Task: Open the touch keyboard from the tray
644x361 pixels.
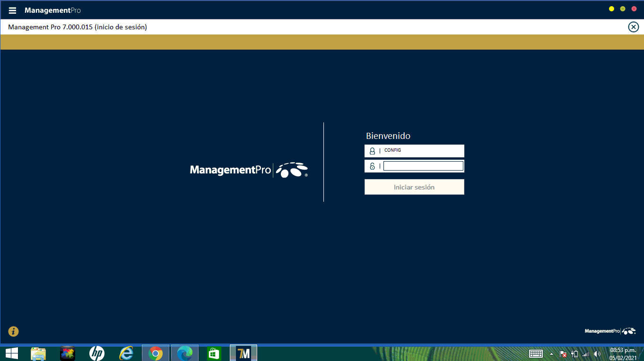Action: click(x=536, y=353)
